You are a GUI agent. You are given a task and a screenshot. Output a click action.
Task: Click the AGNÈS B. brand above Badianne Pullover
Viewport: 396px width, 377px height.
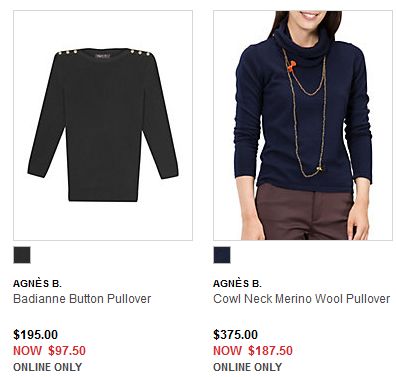(37, 284)
